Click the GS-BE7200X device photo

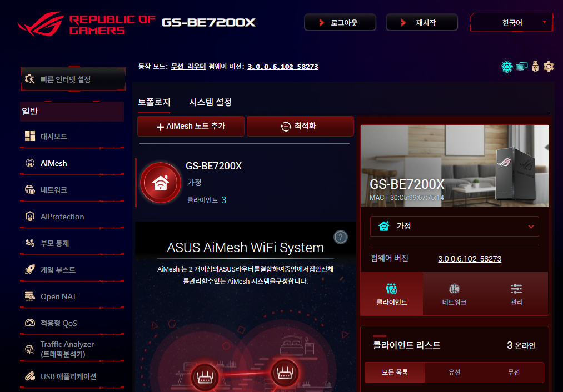tap(454, 165)
